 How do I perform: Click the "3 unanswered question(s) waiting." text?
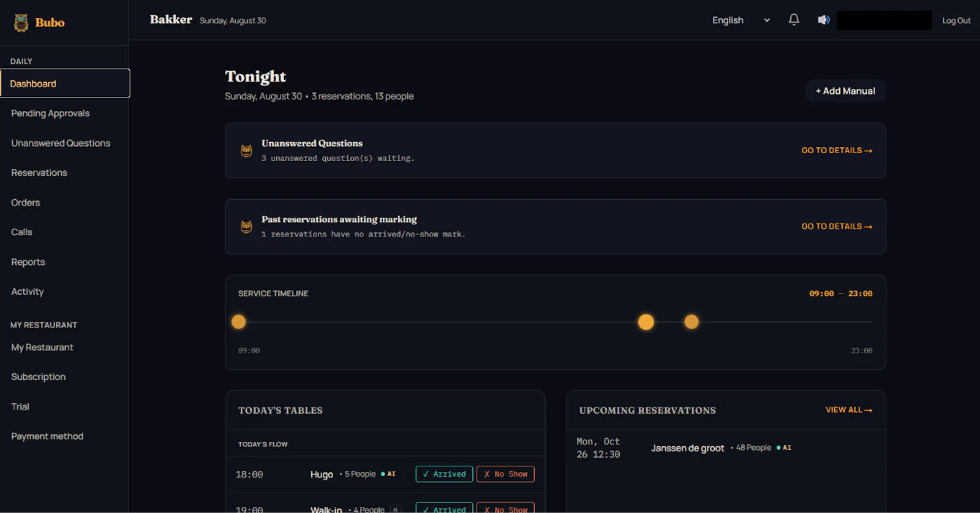click(337, 158)
